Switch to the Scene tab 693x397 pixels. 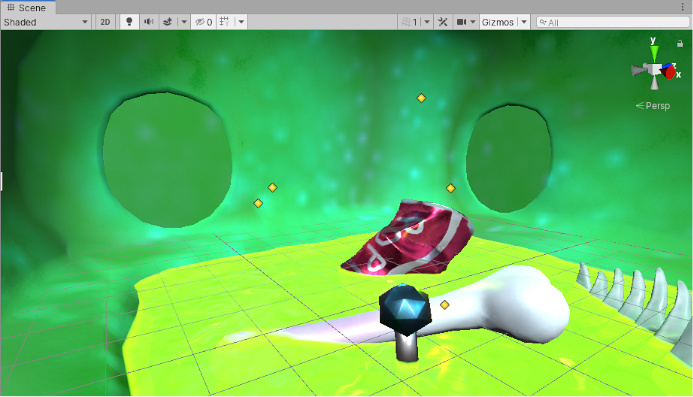click(x=27, y=8)
